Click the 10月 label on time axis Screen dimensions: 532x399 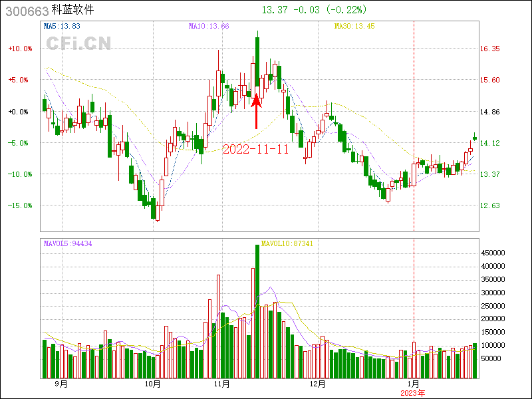click(154, 384)
